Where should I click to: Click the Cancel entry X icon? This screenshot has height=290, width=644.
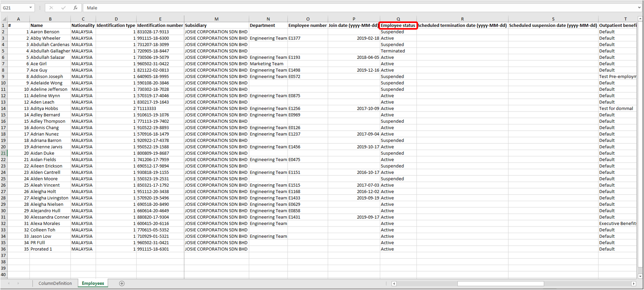coord(51,8)
